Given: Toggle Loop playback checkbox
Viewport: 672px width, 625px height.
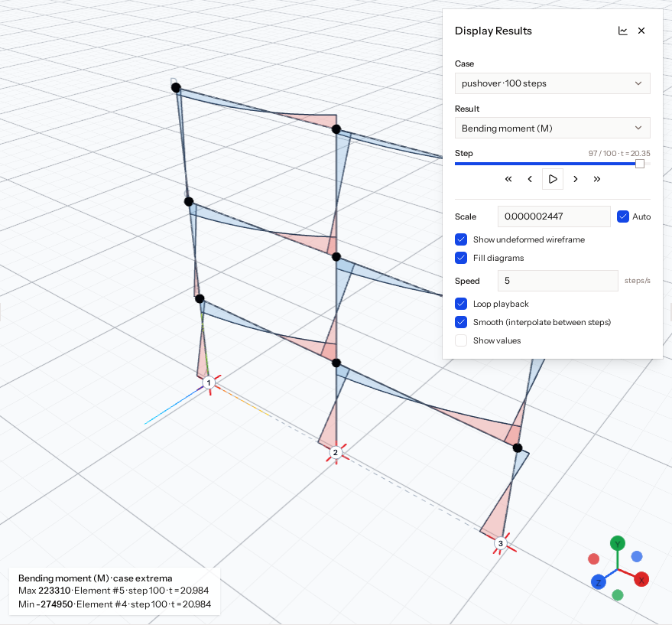Looking at the screenshot, I should point(461,304).
